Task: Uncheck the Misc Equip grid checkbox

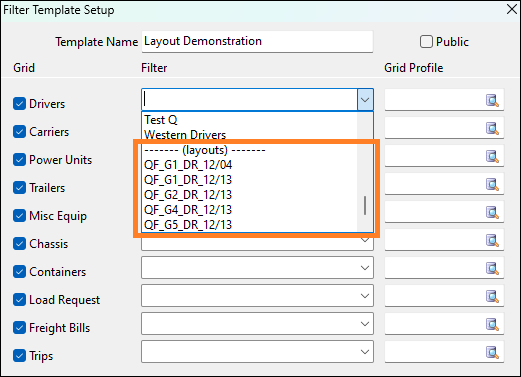Action: click(x=19, y=216)
